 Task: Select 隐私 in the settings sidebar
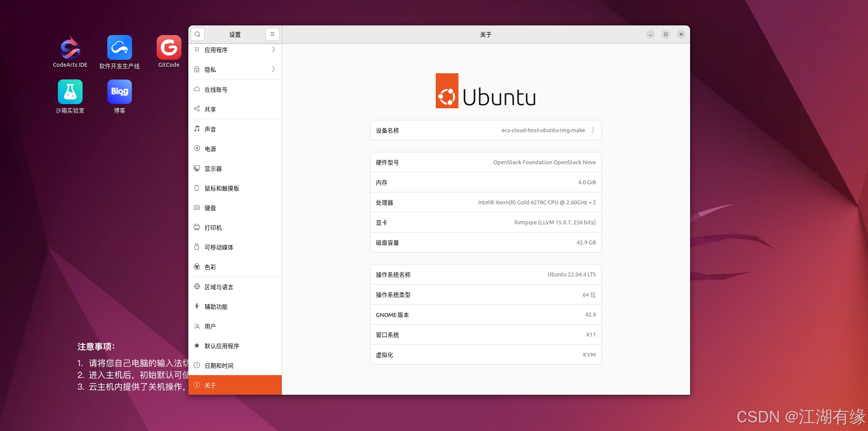pos(235,69)
